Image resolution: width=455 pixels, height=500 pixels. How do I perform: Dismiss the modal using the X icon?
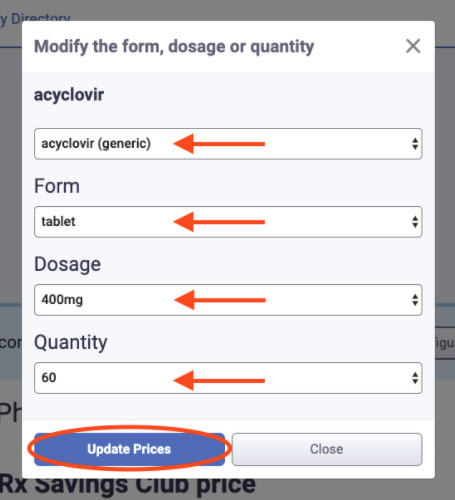pos(413,46)
